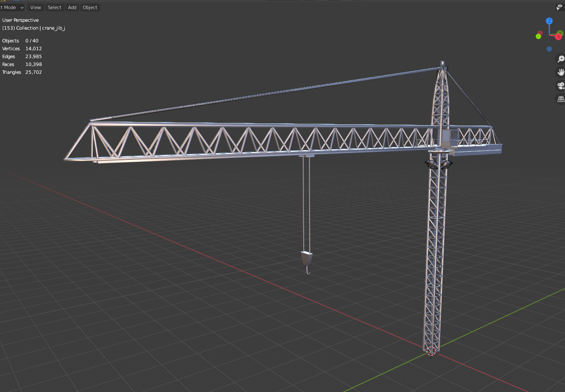Click the 'Edges 23,985' statistic
The image size is (565, 392).
[x=22, y=56]
